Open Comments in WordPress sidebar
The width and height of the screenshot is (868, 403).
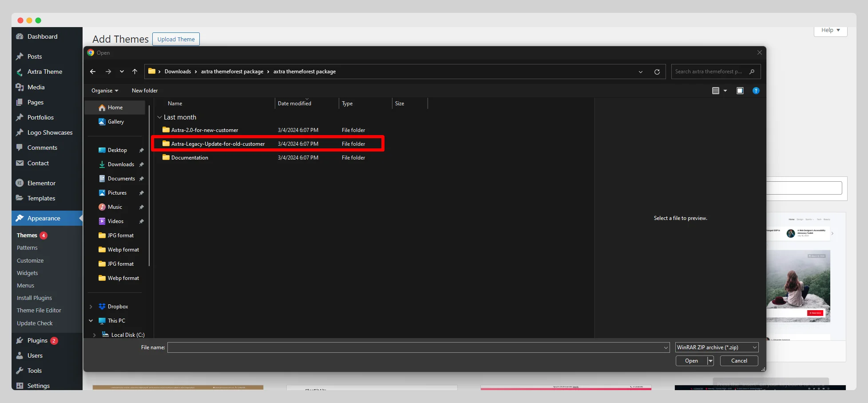coord(42,148)
